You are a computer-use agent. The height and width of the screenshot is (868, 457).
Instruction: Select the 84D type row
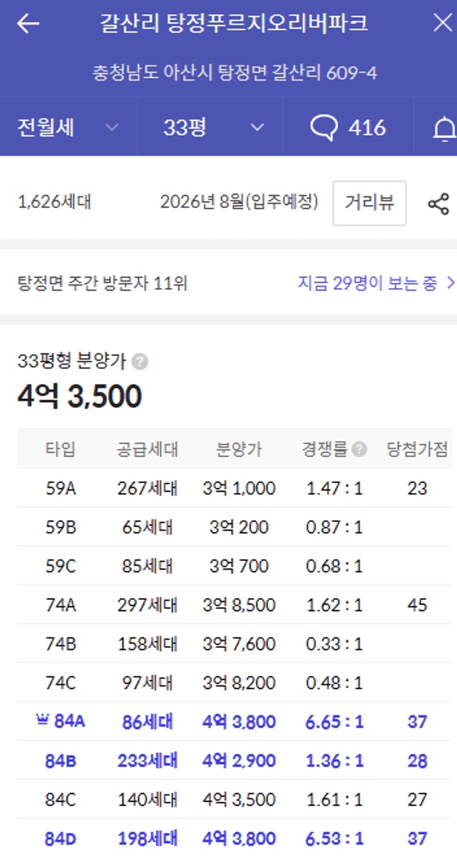tap(234, 838)
